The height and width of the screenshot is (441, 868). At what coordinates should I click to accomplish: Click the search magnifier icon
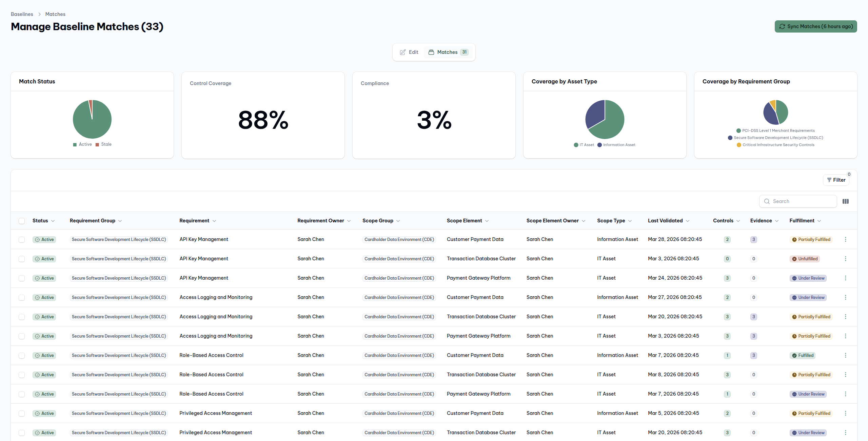767,201
